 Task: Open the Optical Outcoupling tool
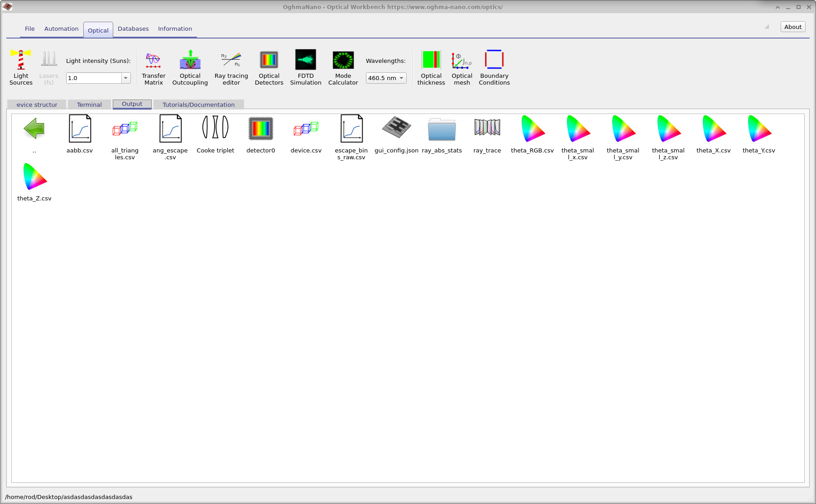click(x=190, y=68)
